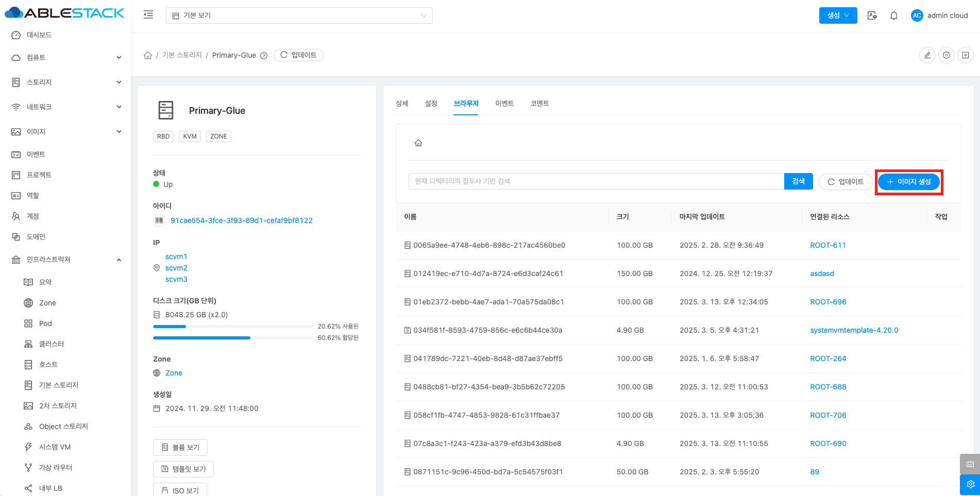
Task: Click the language translate icon
Action: pyautogui.click(x=872, y=15)
